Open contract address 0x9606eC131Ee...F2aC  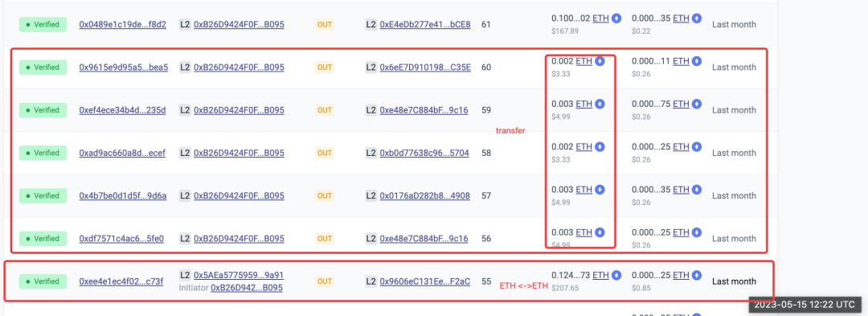pyautogui.click(x=425, y=281)
